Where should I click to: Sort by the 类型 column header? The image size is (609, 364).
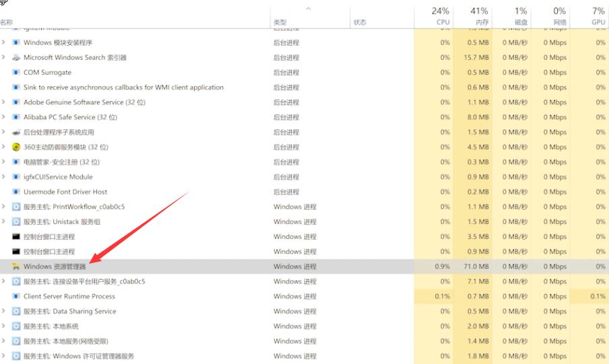click(280, 22)
